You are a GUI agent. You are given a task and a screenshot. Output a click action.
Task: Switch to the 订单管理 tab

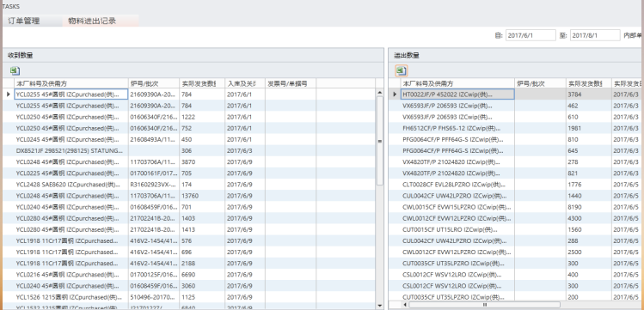24,21
